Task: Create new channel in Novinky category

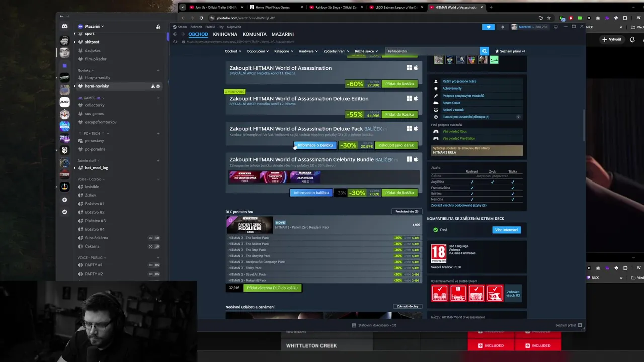Action: pyautogui.click(x=158, y=70)
